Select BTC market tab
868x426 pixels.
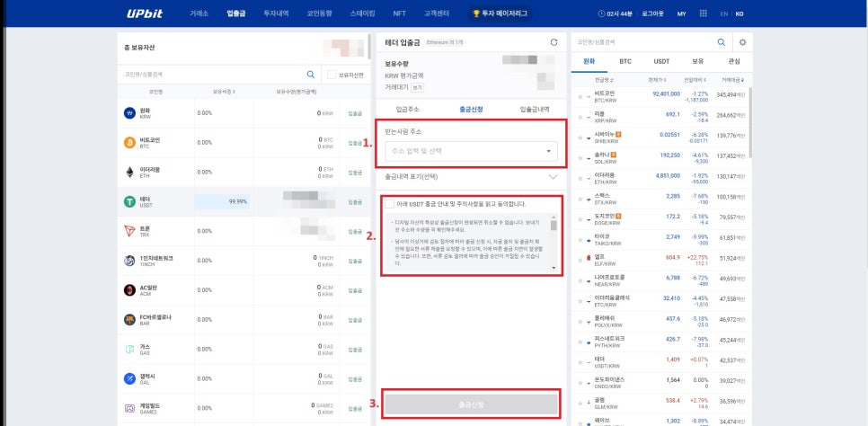pos(625,61)
